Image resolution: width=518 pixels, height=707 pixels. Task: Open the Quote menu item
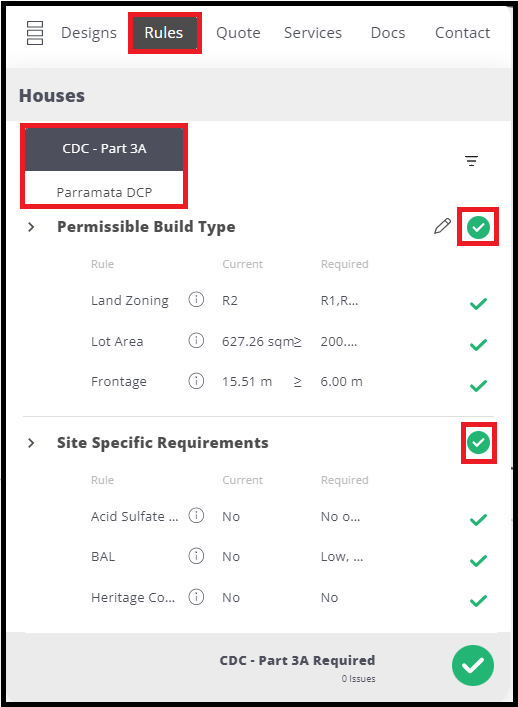point(238,33)
